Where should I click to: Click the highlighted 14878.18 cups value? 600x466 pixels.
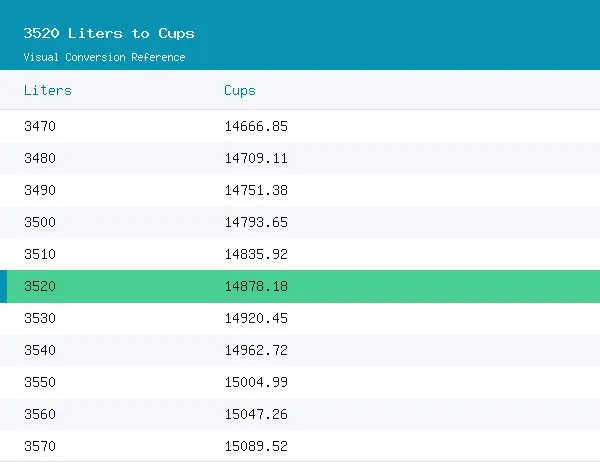click(x=256, y=286)
